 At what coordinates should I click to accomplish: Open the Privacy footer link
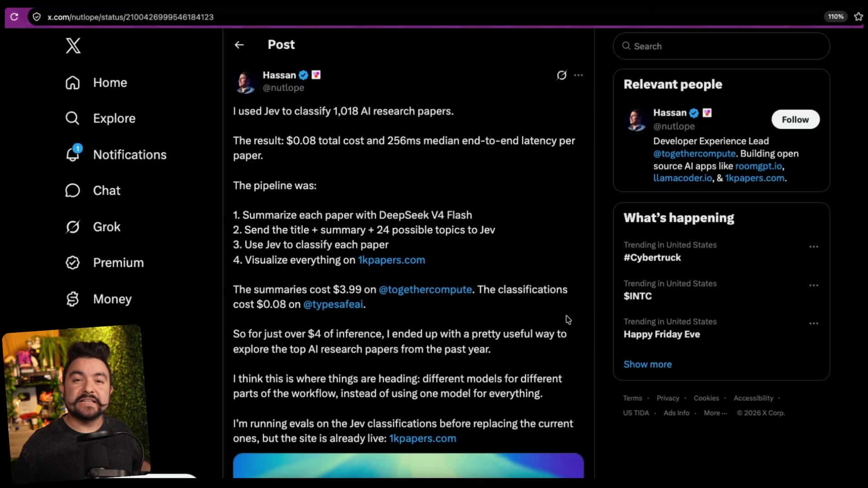click(668, 399)
